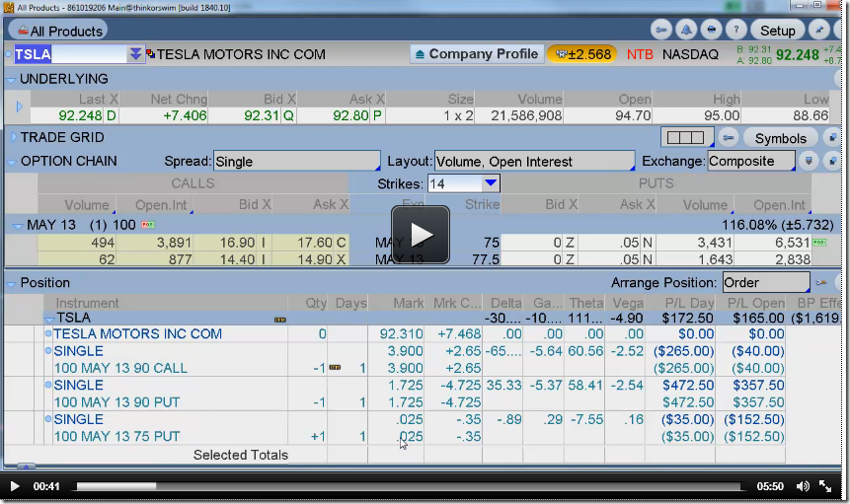Click the detach icon right of Symbols
Screen dimensions: 850x504
(x=831, y=138)
